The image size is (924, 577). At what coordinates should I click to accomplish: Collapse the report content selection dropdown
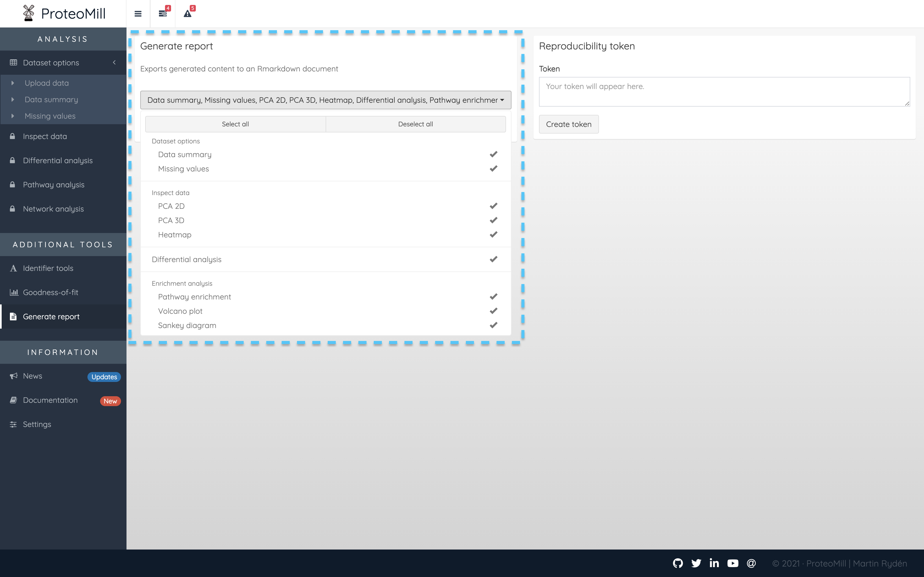coord(325,100)
